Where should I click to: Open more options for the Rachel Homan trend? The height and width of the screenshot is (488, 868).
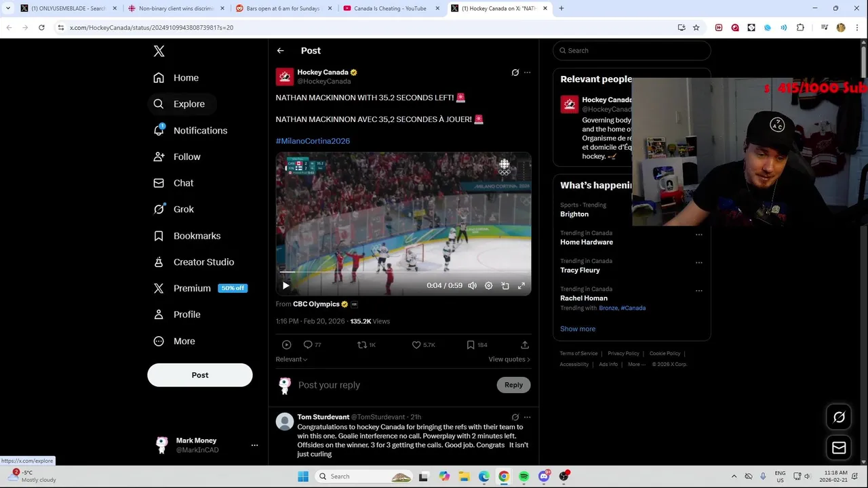click(x=698, y=291)
